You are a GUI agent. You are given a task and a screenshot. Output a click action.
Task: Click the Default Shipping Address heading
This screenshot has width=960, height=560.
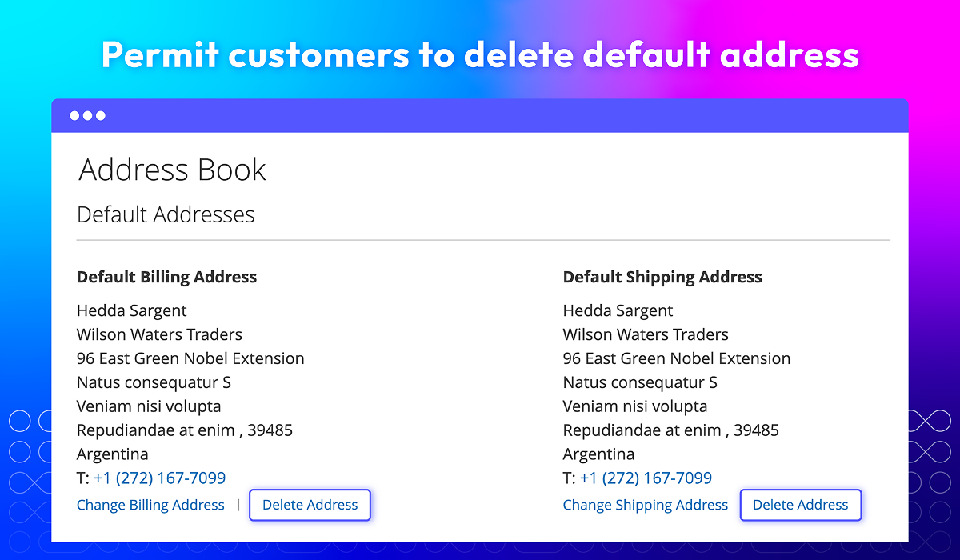(x=662, y=278)
